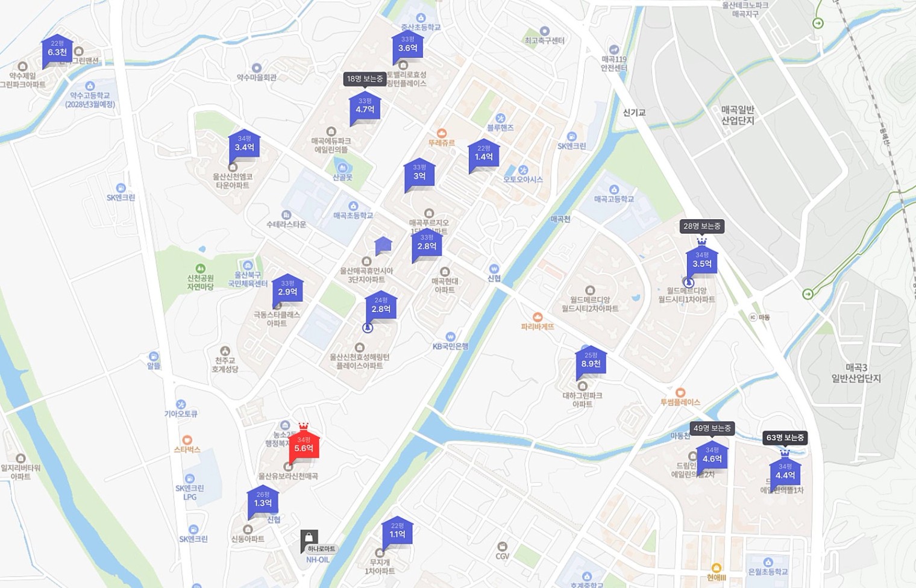Select the 기아오토큐 service icon
Image resolution: width=916 pixels, height=588 pixels.
point(181,404)
